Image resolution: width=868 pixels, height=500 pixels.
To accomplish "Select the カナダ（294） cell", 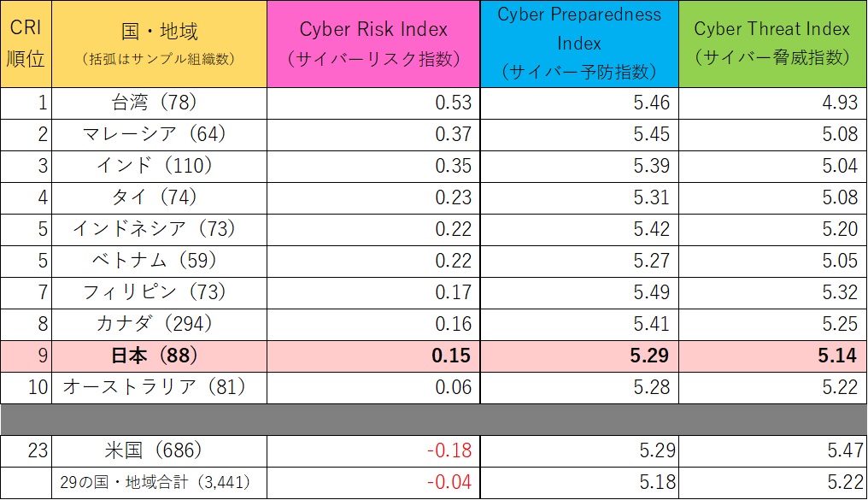I will [x=159, y=324].
